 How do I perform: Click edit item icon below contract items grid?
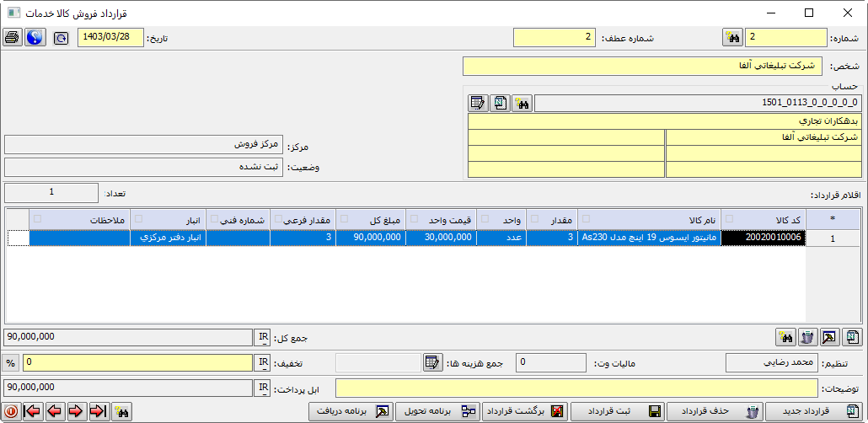[x=830, y=336]
